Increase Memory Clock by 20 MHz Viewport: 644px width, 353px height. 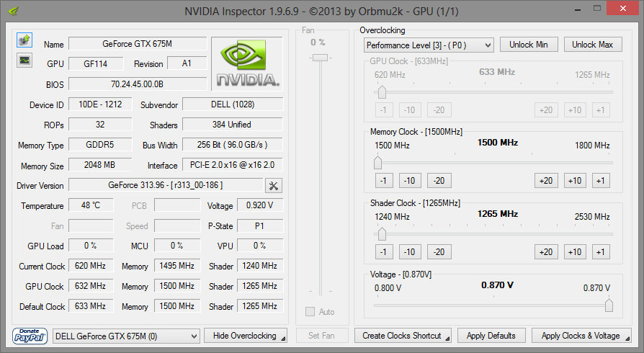coord(546,180)
